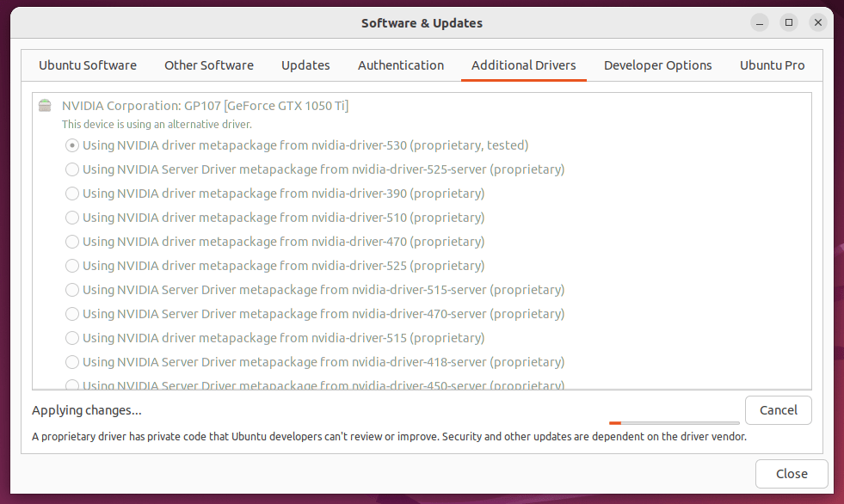The image size is (844, 504).
Task: Select nvidia-driver-470 proprietary radio button
Action: click(72, 242)
